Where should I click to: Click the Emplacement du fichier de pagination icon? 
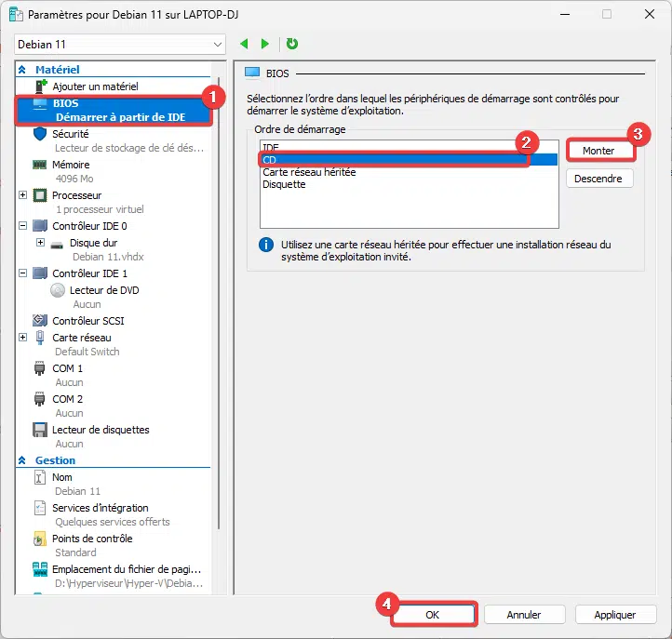(40, 569)
